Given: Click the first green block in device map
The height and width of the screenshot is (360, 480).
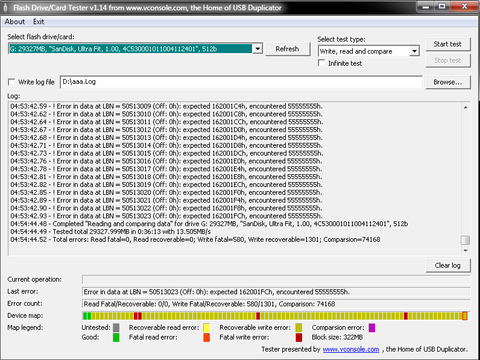Looking at the screenshot, I should pos(85,316).
